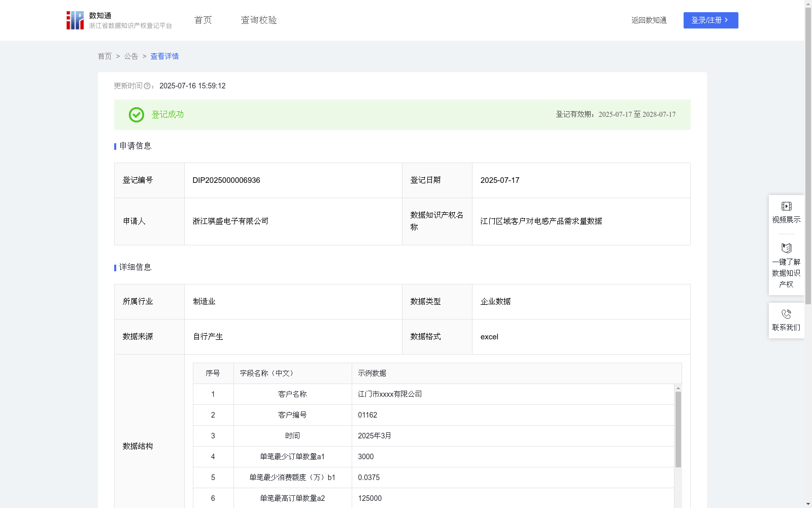Image resolution: width=812 pixels, height=508 pixels.
Task: Click sample value 01162
Action: click(367, 415)
